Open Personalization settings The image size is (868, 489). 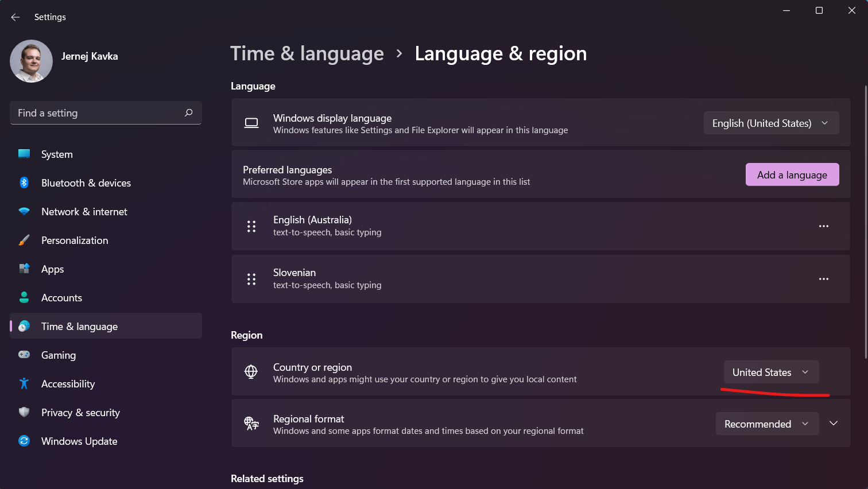[106, 240]
